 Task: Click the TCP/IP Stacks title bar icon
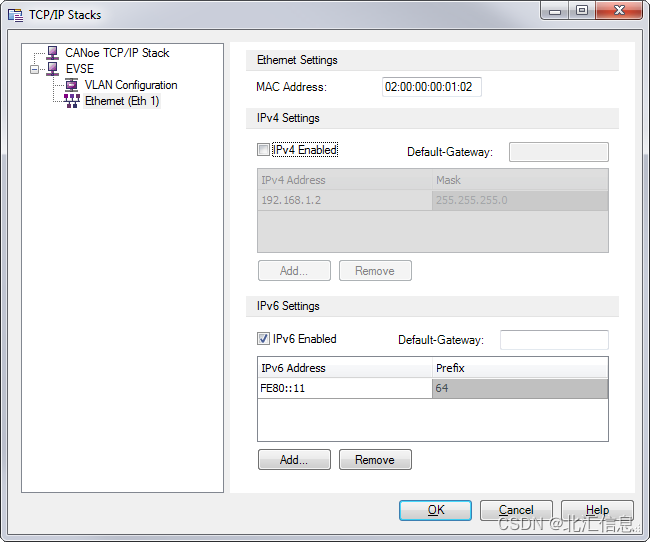pyautogui.click(x=16, y=15)
